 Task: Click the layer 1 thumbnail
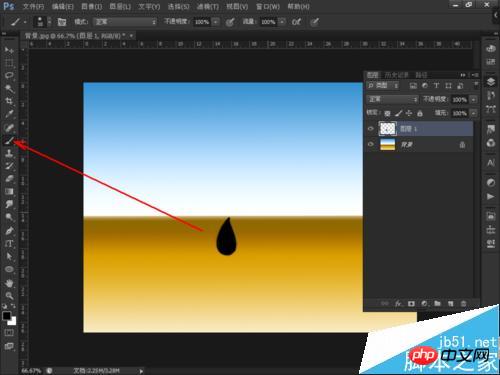(x=388, y=129)
